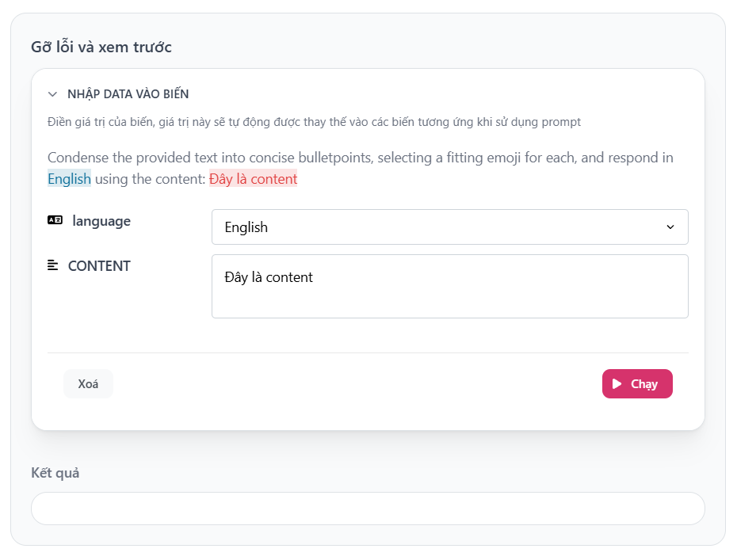Click the "using the content:" prompt text
Screen dimensions: 737x560
coord(150,179)
